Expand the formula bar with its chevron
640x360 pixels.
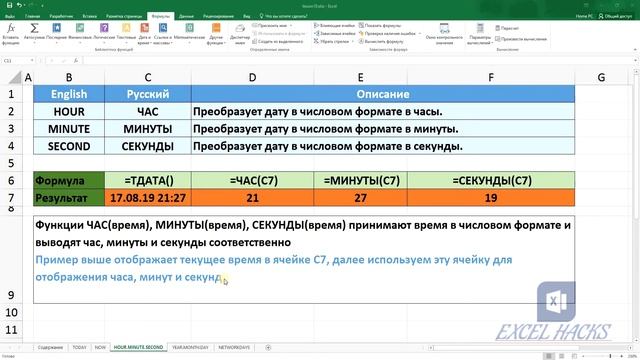635,60
